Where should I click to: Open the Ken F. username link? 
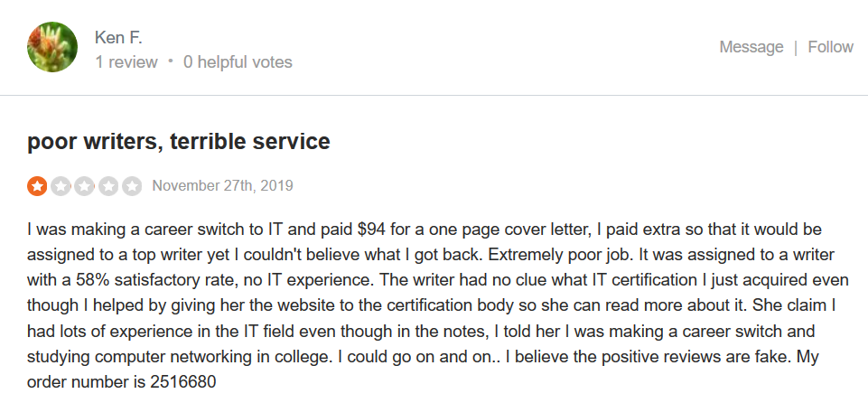point(119,38)
